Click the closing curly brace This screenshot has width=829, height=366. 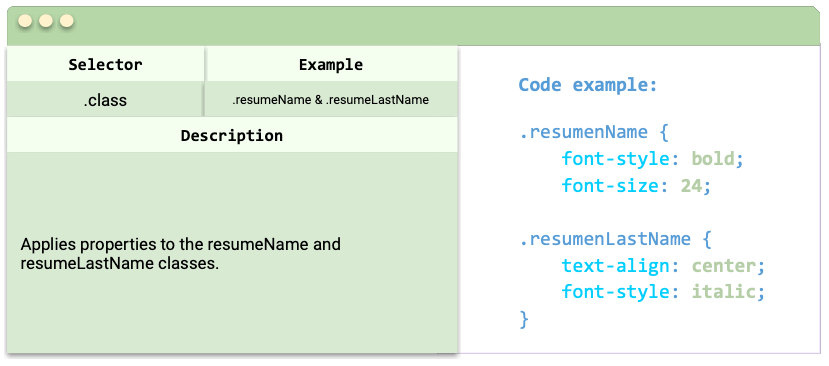[524, 319]
